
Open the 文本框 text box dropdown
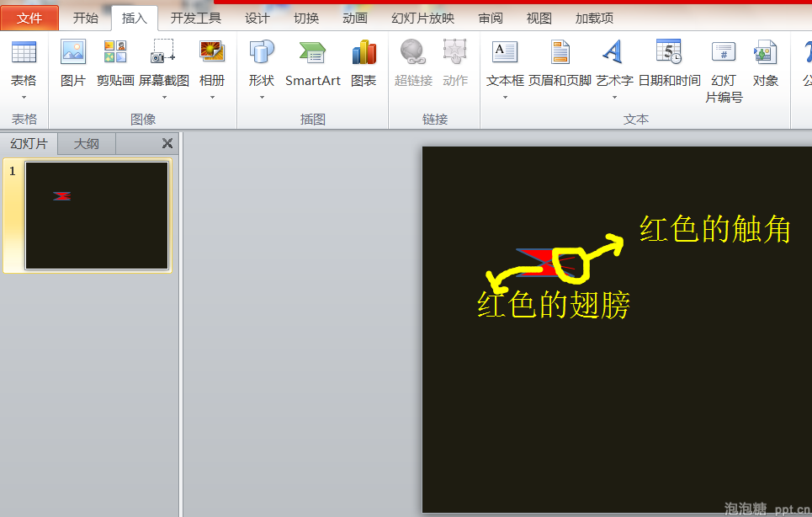[x=505, y=97]
